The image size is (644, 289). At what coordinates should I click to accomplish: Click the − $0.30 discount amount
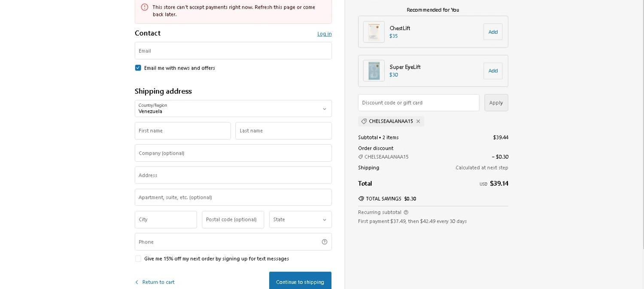point(500,157)
